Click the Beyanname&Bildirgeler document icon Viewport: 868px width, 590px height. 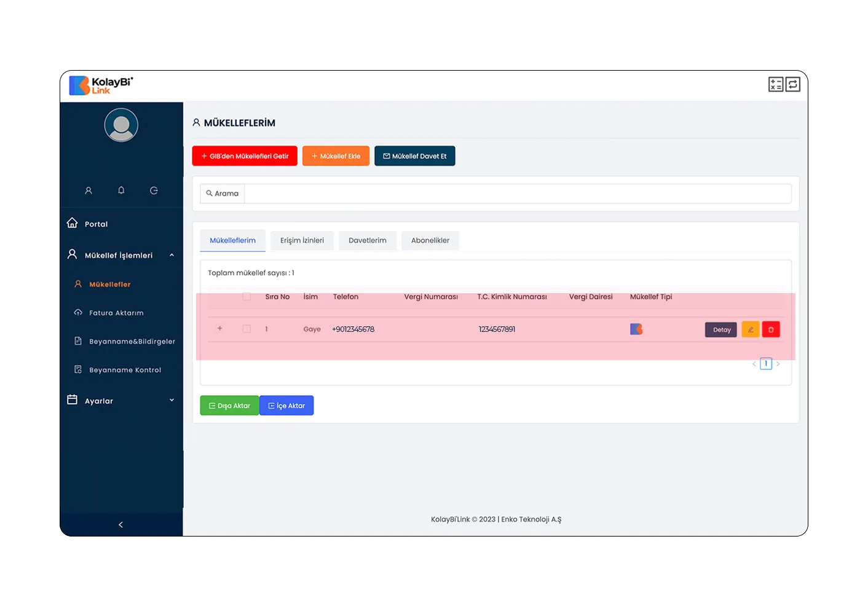pyautogui.click(x=78, y=340)
